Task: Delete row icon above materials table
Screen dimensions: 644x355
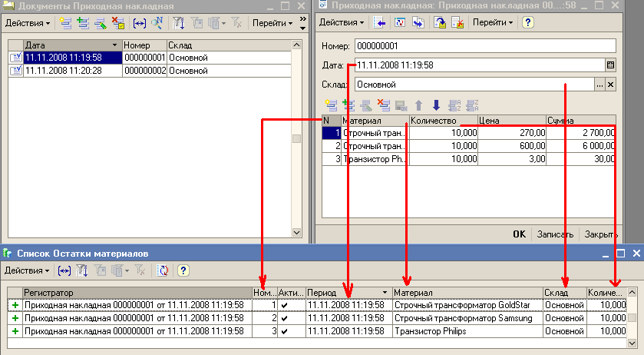Action: coord(384,105)
